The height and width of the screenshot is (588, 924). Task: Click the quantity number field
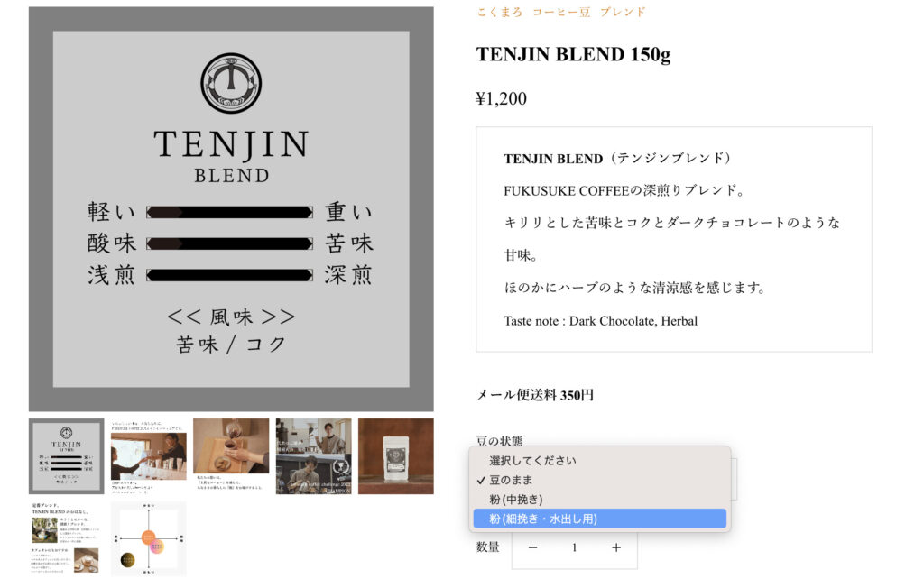tap(575, 548)
